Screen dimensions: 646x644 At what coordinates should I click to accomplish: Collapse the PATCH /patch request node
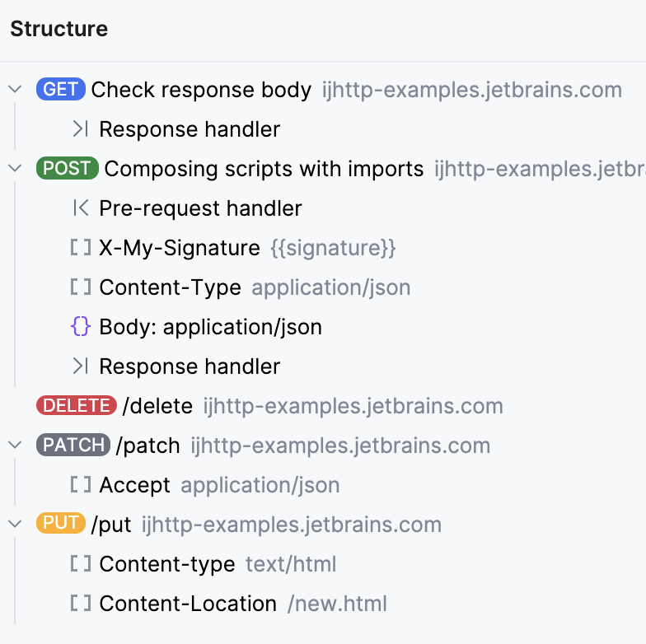(x=16, y=446)
